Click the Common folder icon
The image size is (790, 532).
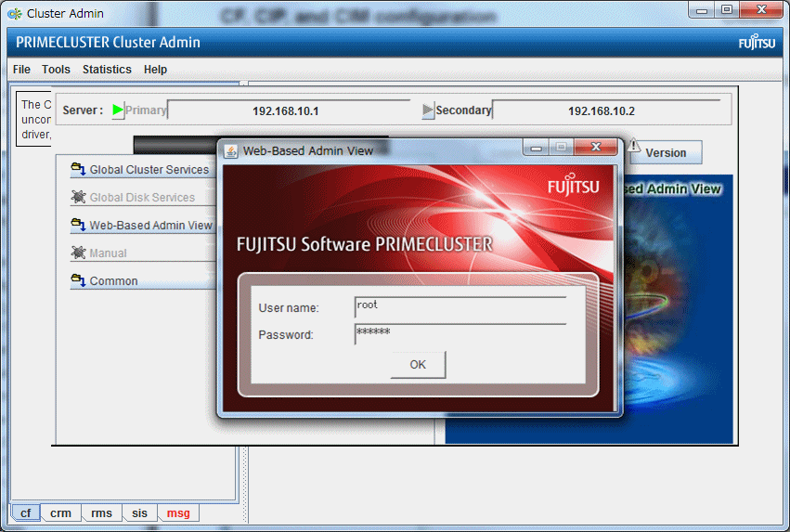pyautogui.click(x=78, y=280)
